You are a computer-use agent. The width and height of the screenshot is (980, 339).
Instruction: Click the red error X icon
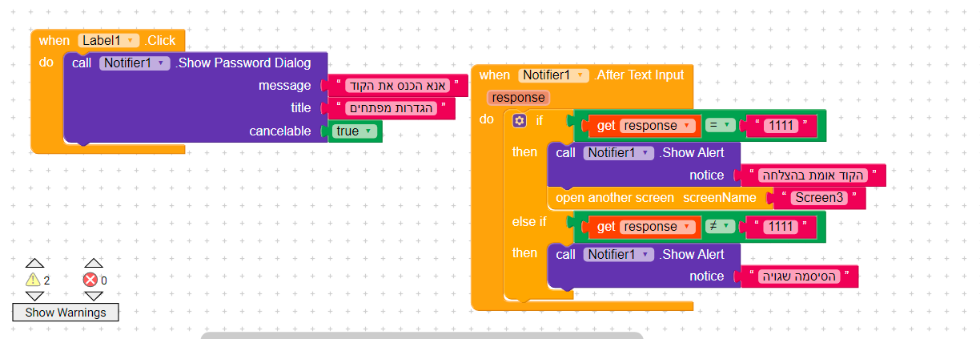coord(90,280)
